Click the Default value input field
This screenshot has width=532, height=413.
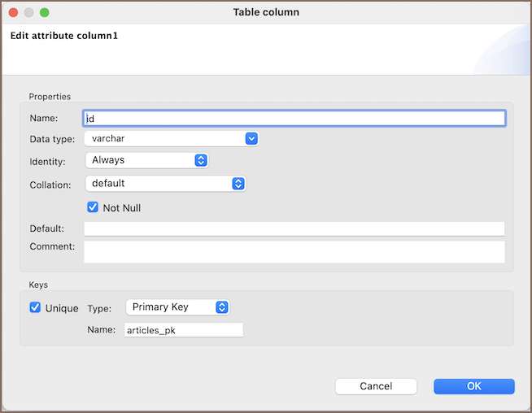[x=294, y=228]
